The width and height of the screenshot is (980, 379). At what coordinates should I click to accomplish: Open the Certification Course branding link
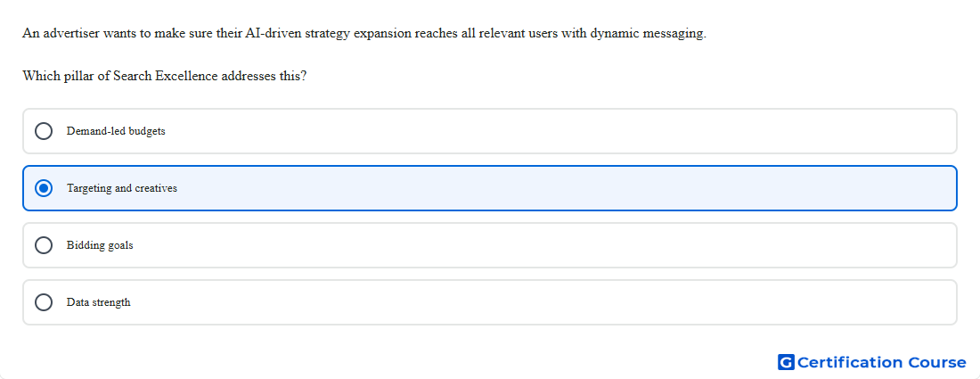pos(872,362)
